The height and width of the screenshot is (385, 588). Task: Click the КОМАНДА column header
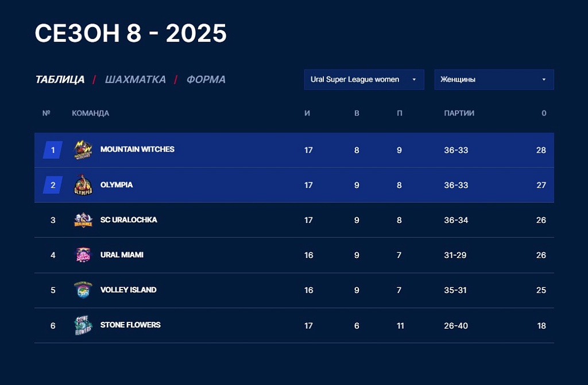90,113
